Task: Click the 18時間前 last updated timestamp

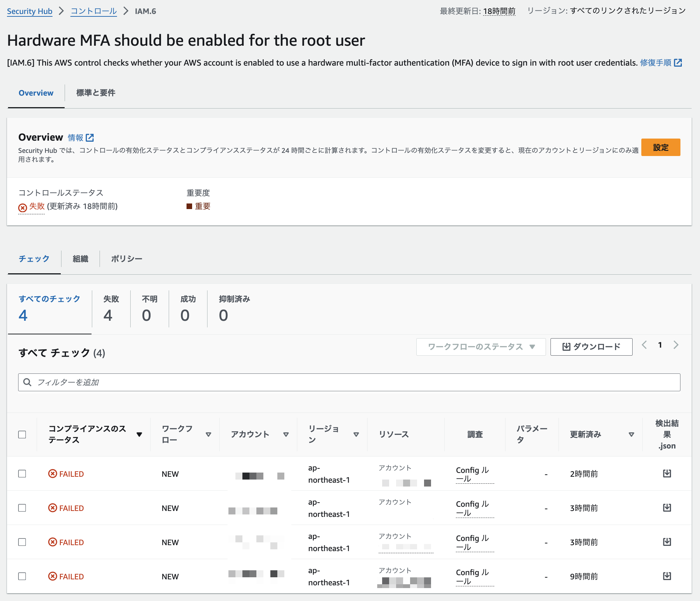Action: (x=499, y=11)
